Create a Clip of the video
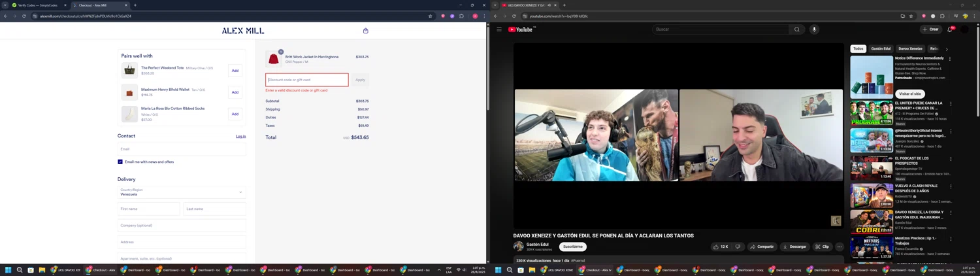Image resolution: width=980 pixels, height=276 pixels. pyautogui.click(x=822, y=247)
